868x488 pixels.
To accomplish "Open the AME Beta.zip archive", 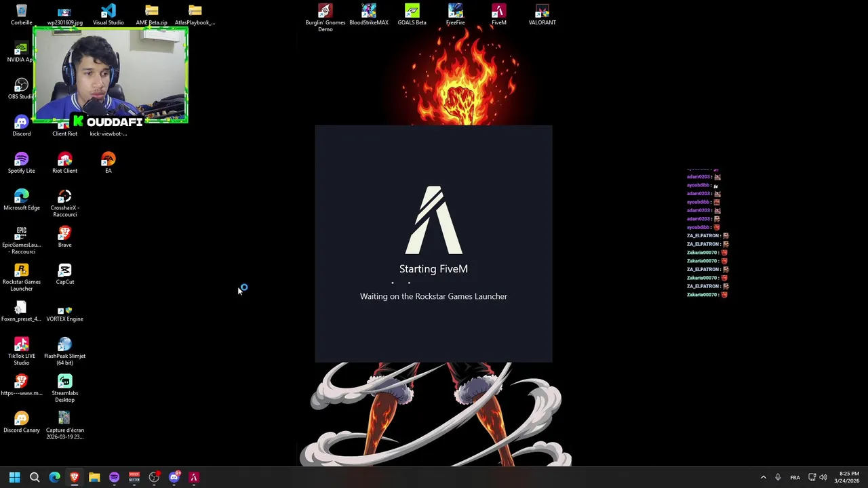I will point(151,14).
